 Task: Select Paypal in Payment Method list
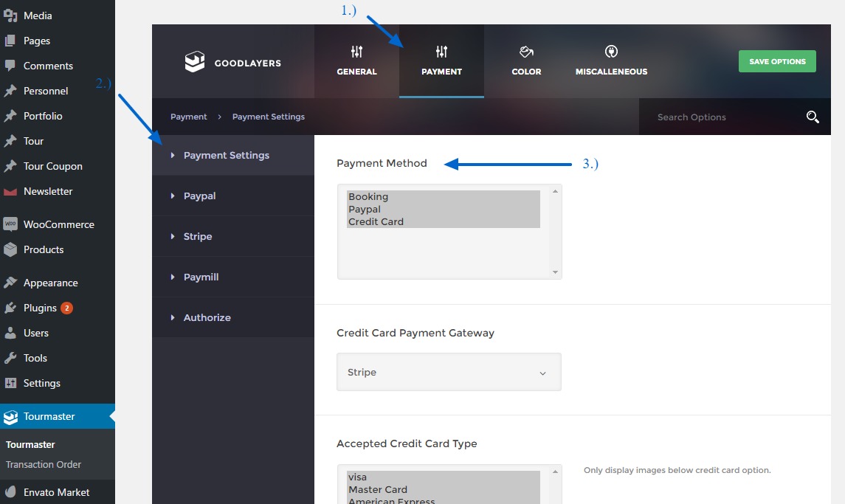pos(365,210)
